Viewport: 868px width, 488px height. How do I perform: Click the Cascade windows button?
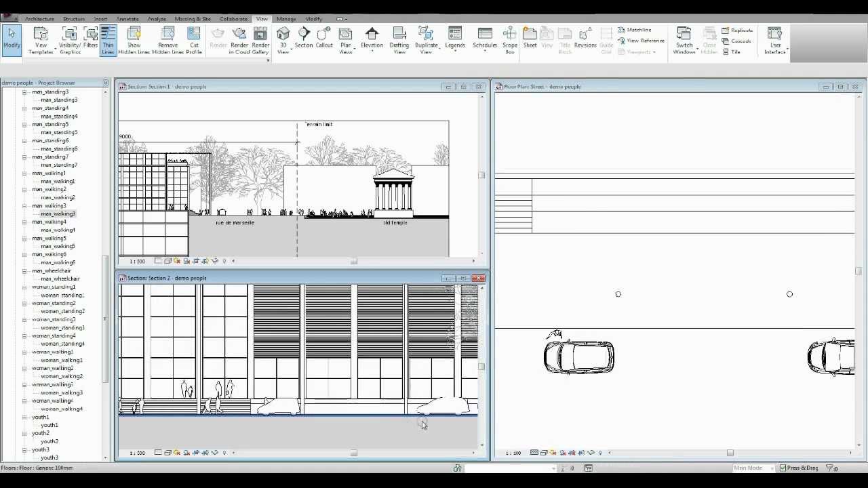click(x=737, y=41)
